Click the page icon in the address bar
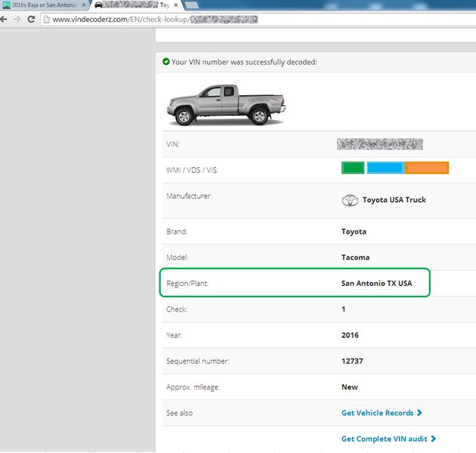476x453 pixels. click(x=46, y=20)
